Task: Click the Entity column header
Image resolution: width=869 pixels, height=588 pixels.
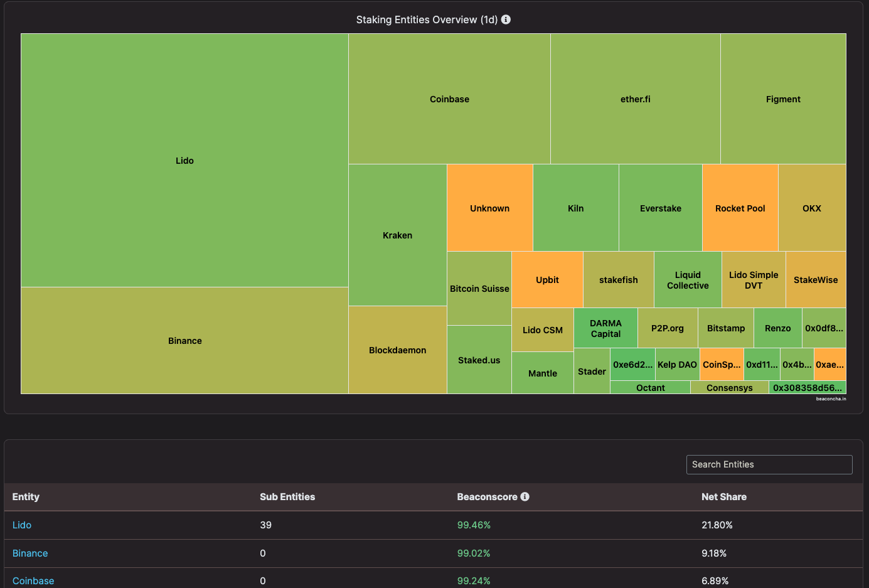Action: 26,497
